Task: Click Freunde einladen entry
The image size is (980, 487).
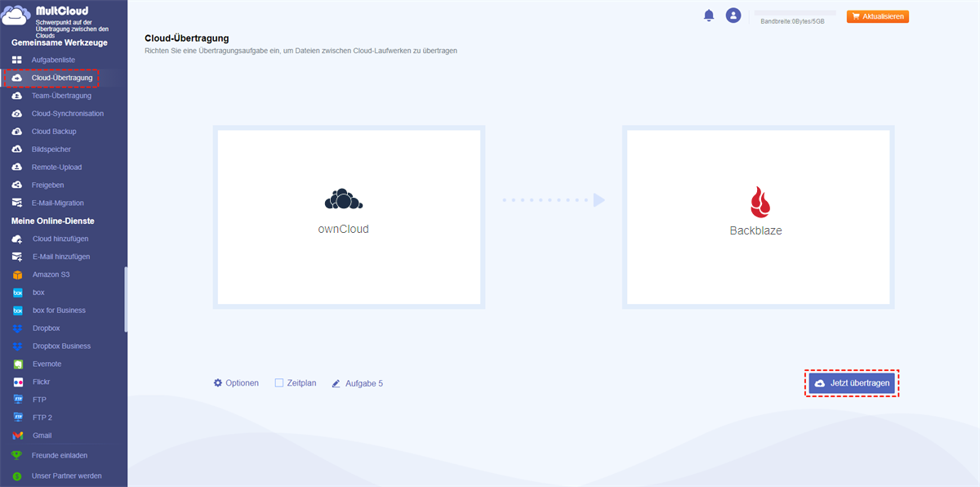Action: [60, 455]
